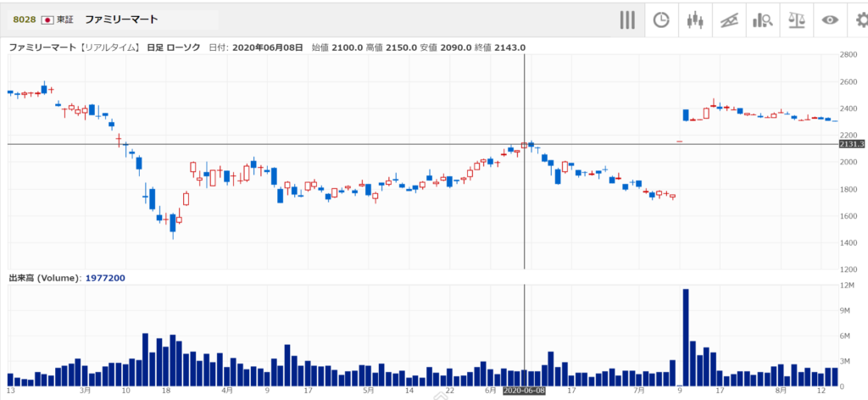Open the balance scale comparison tool
868x400 pixels.
point(796,20)
